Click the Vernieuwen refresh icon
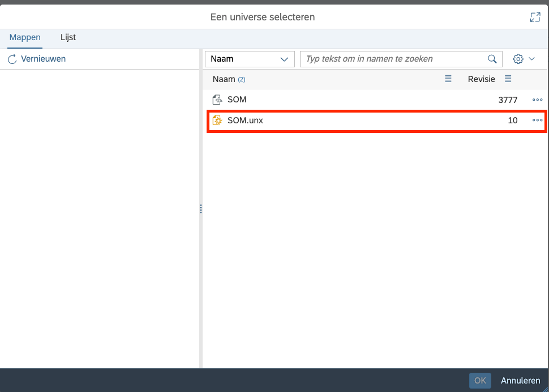This screenshot has width=549, height=392. [x=12, y=59]
